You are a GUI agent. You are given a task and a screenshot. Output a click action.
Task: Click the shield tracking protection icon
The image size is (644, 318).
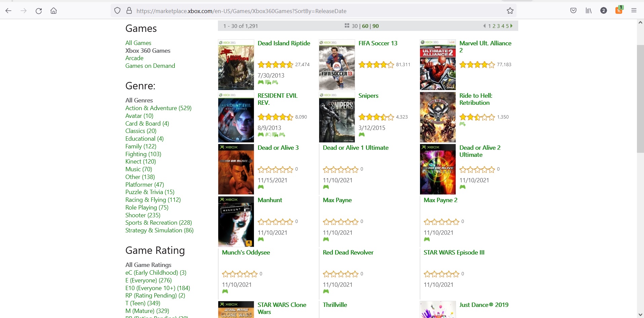click(117, 11)
